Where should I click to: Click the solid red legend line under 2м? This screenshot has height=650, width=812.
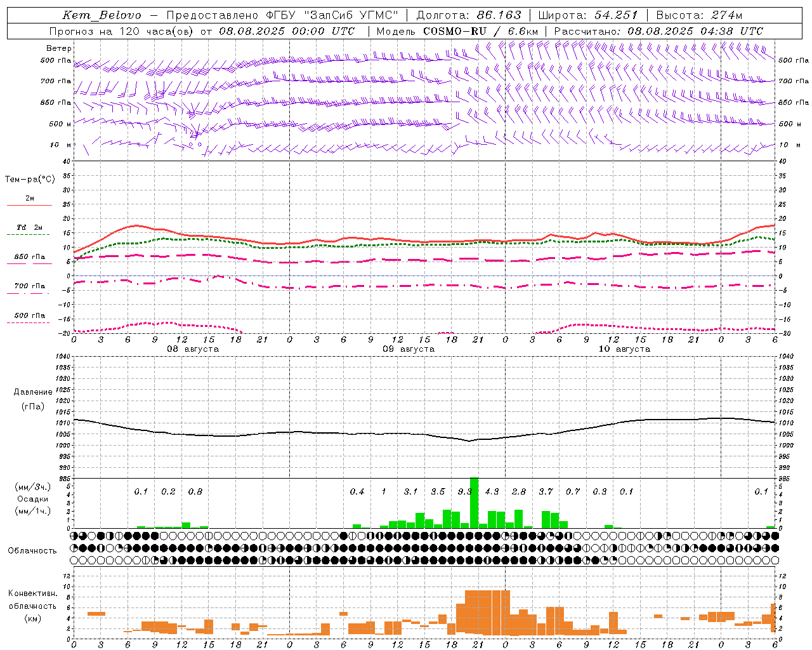pyautogui.click(x=29, y=205)
